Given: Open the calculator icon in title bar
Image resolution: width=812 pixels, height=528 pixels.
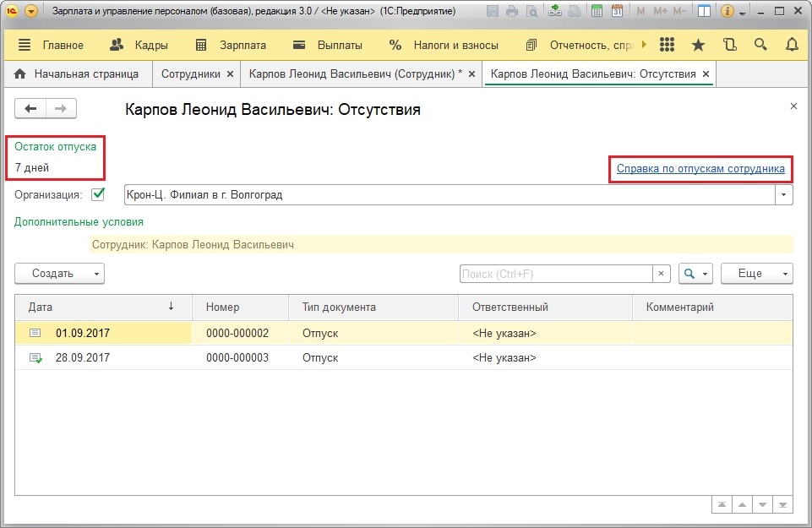Looking at the screenshot, I should [598, 12].
